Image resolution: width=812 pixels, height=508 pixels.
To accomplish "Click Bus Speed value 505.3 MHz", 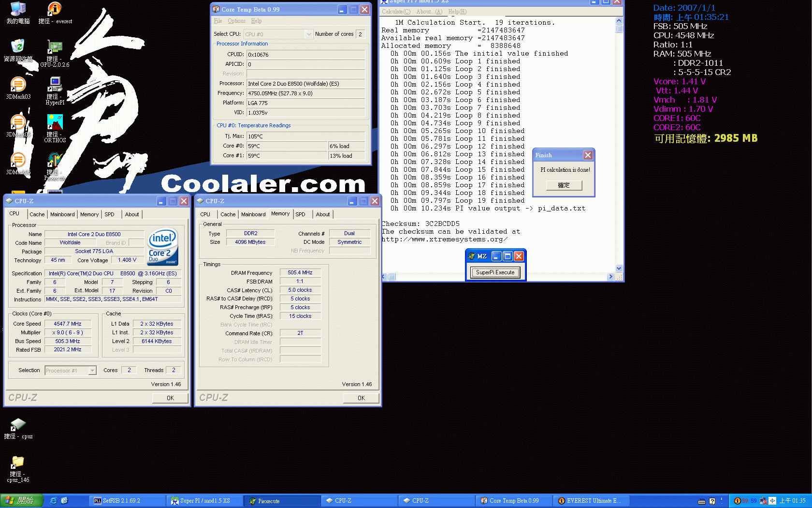I will [68, 341].
